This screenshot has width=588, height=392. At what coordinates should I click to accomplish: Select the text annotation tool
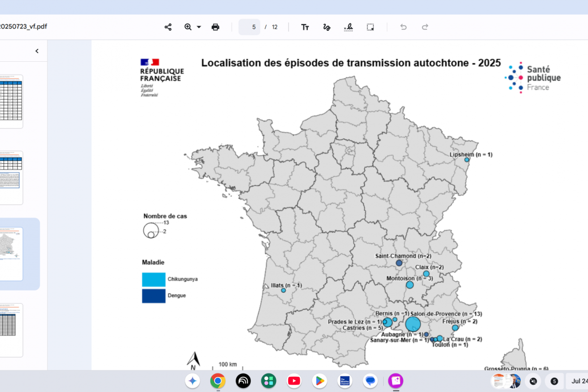pyautogui.click(x=305, y=27)
